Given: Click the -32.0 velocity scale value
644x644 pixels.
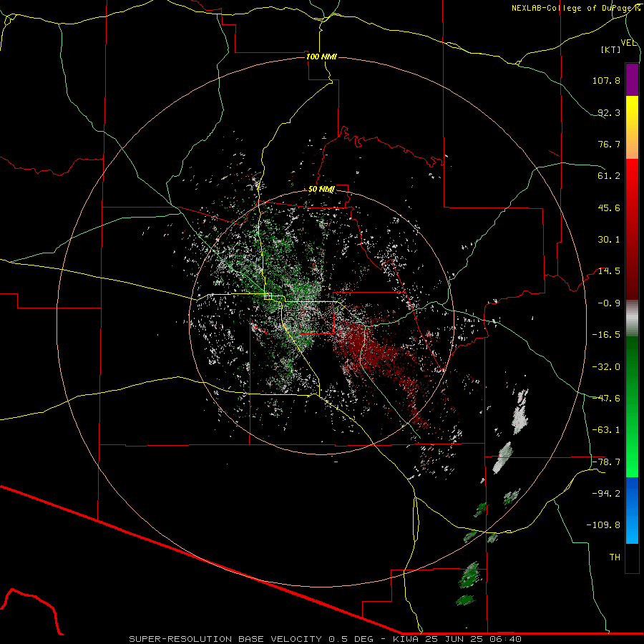Looking at the screenshot, I should point(606,366).
